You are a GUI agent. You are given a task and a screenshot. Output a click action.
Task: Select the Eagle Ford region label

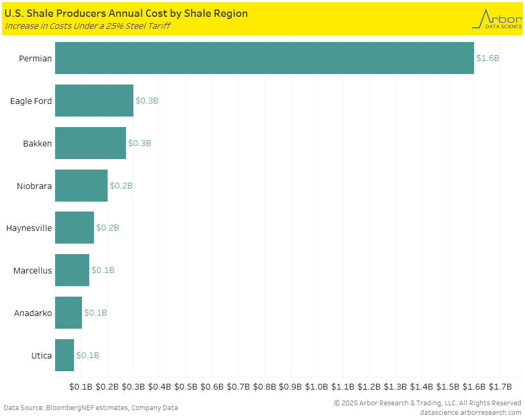31,101
